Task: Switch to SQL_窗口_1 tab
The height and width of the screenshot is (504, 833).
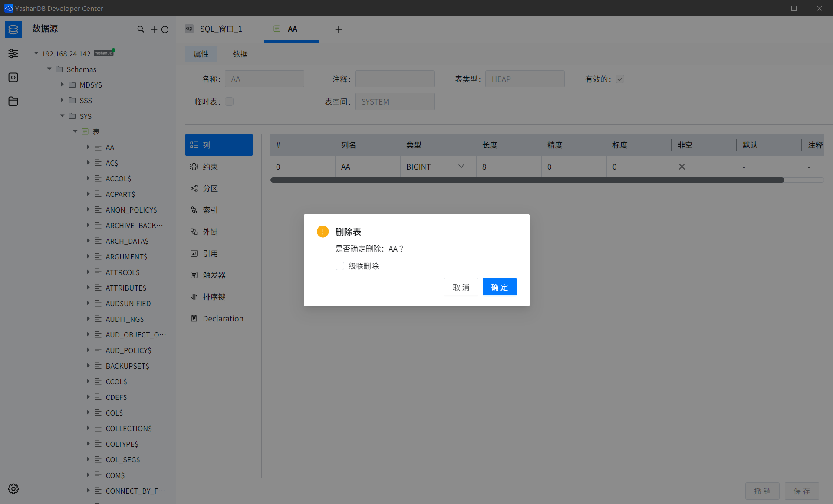Action: (x=221, y=29)
